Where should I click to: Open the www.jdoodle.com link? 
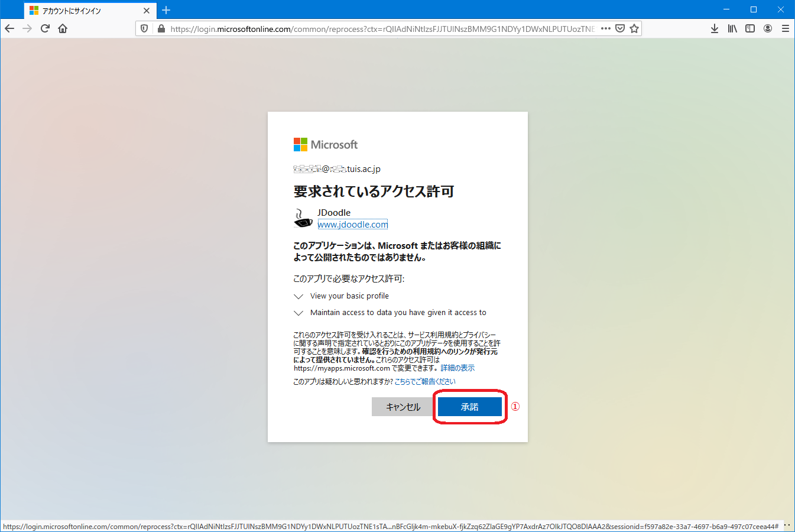pyautogui.click(x=353, y=225)
